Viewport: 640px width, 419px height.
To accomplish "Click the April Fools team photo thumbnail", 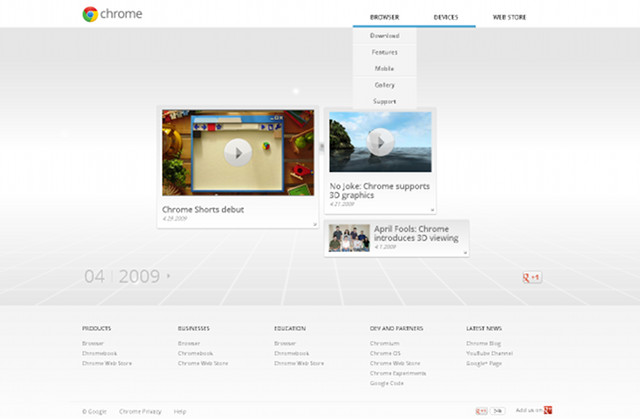I will click(x=349, y=238).
